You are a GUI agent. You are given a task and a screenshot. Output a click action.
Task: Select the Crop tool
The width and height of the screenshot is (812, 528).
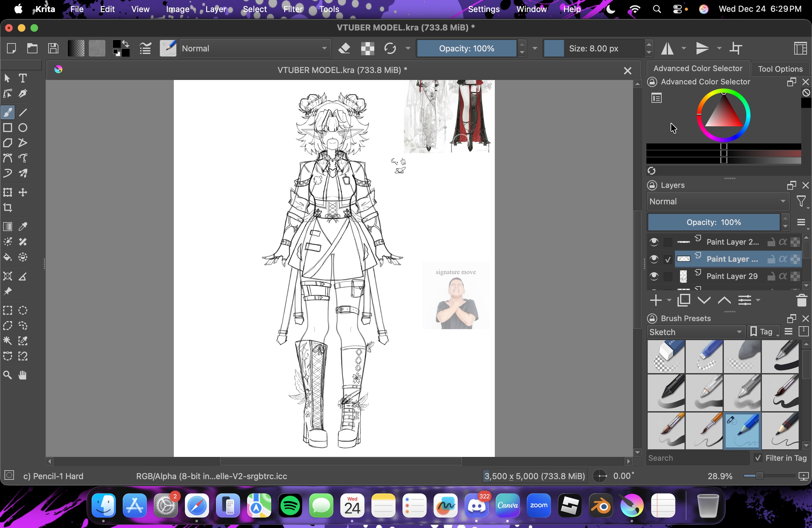tap(8, 208)
